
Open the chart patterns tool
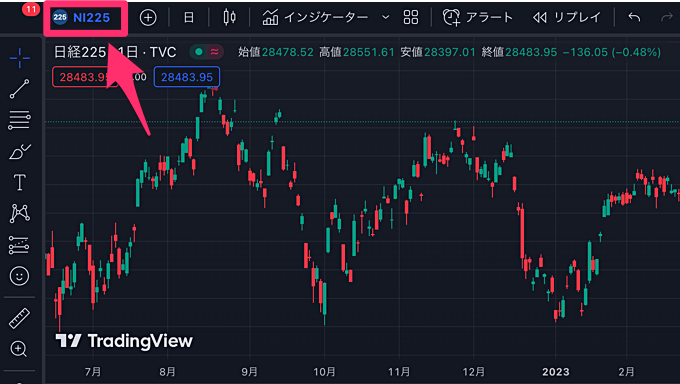[x=20, y=213]
